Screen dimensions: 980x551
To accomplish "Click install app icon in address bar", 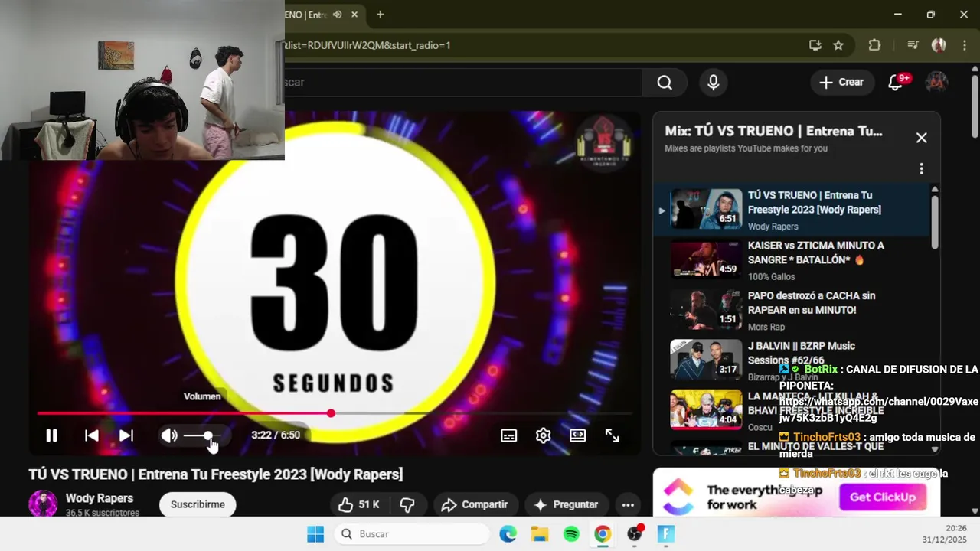I will pyautogui.click(x=815, y=45).
